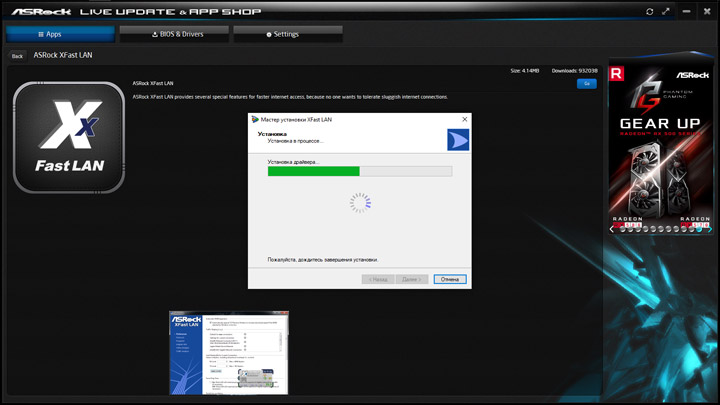Image resolution: width=720 pixels, height=405 pixels.
Task: Close the XFast LAN installer dialog
Action: (x=464, y=119)
